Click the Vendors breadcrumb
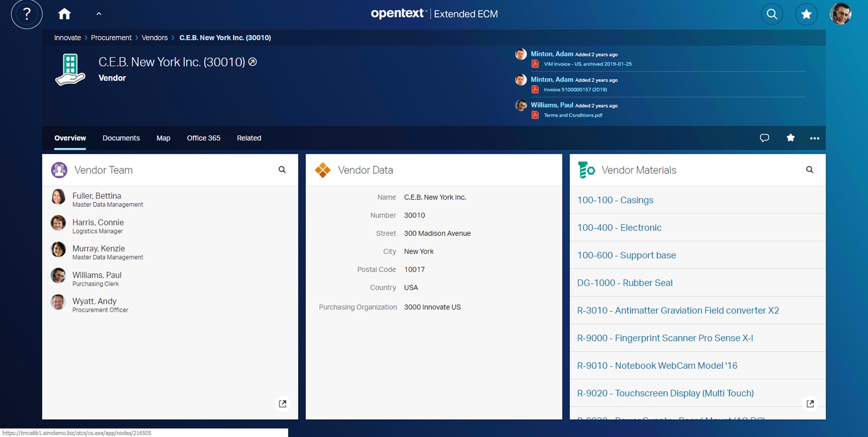This screenshot has height=437, width=868. tap(154, 38)
